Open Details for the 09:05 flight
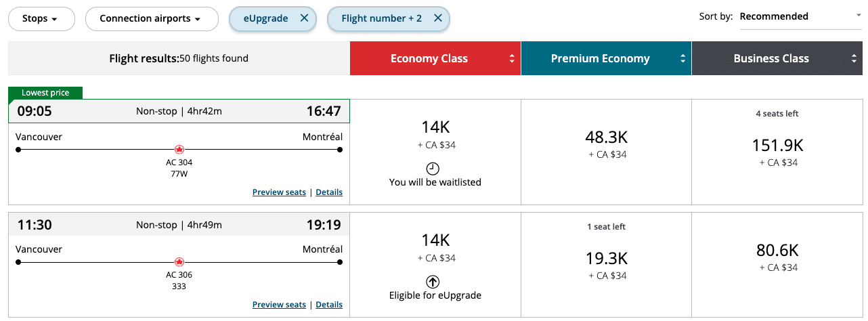This screenshot has height=321, width=868. coord(329,192)
